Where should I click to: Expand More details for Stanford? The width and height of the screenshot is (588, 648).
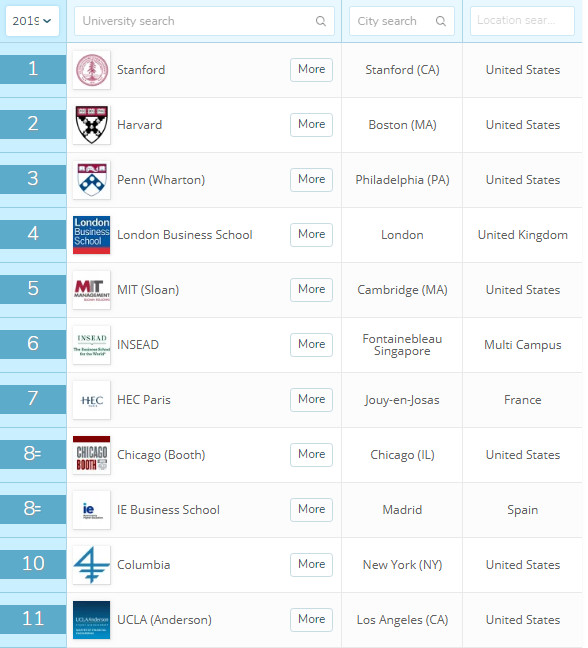pos(312,69)
